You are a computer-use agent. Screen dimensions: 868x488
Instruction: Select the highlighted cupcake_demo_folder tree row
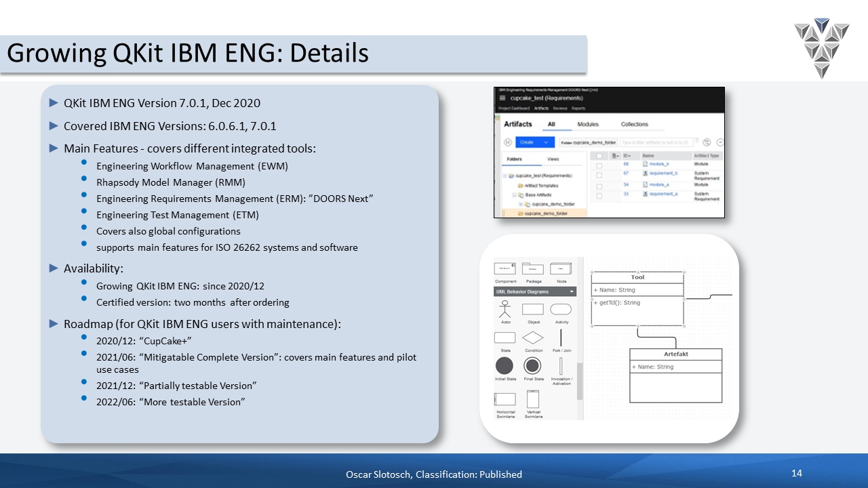545,213
